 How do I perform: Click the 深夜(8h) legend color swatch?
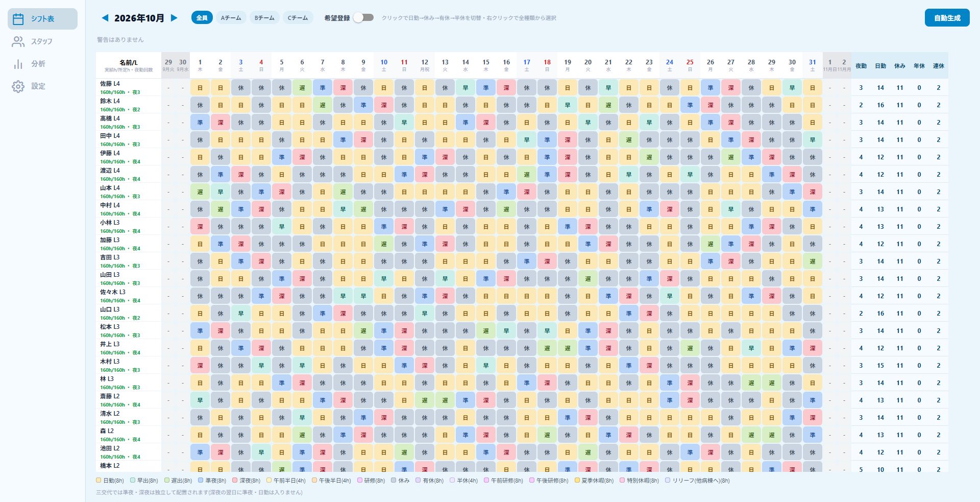[x=235, y=480]
